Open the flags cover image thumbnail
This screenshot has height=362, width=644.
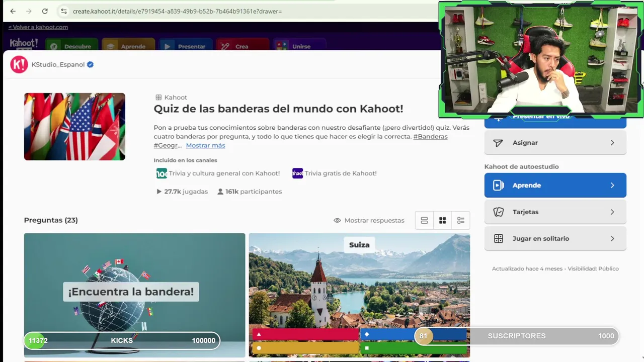coord(74,127)
